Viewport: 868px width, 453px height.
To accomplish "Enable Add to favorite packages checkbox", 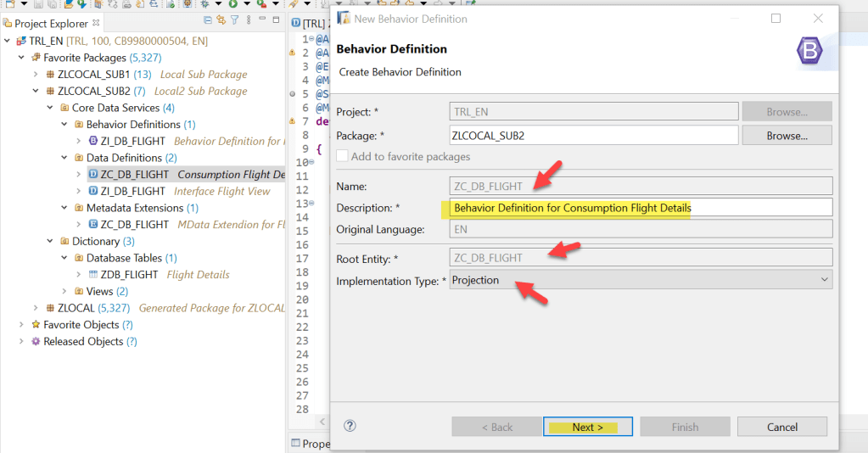I will (x=343, y=156).
